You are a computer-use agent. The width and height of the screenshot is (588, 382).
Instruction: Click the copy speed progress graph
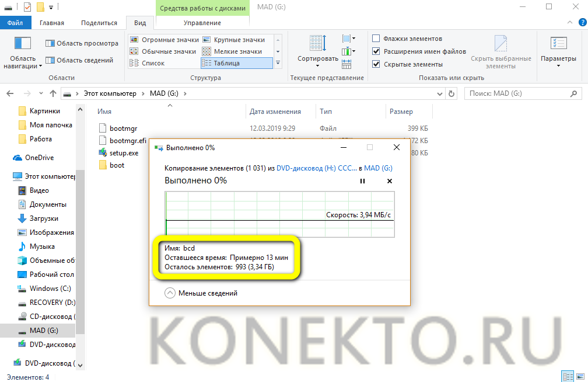click(x=280, y=215)
